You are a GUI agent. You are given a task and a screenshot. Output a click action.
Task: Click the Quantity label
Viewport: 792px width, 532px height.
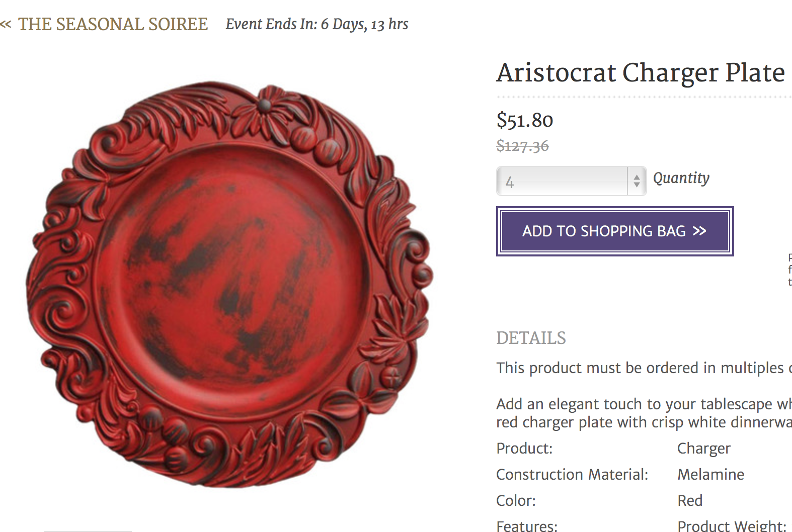click(681, 178)
